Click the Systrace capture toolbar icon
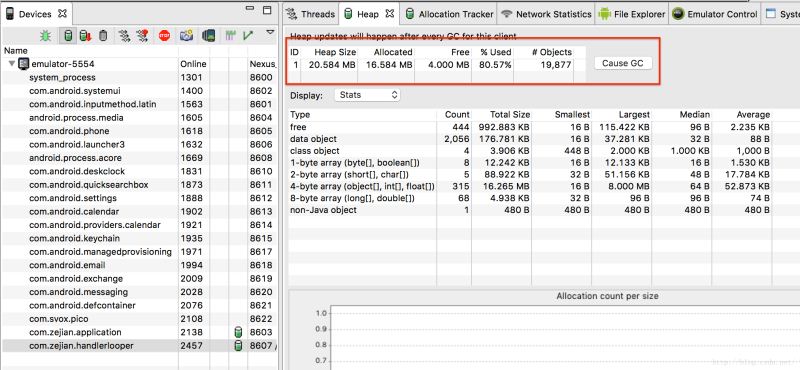 pos(231,36)
